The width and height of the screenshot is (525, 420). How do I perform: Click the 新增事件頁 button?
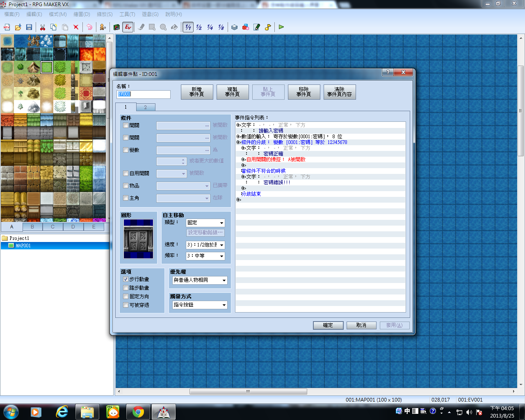(x=197, y=92)
